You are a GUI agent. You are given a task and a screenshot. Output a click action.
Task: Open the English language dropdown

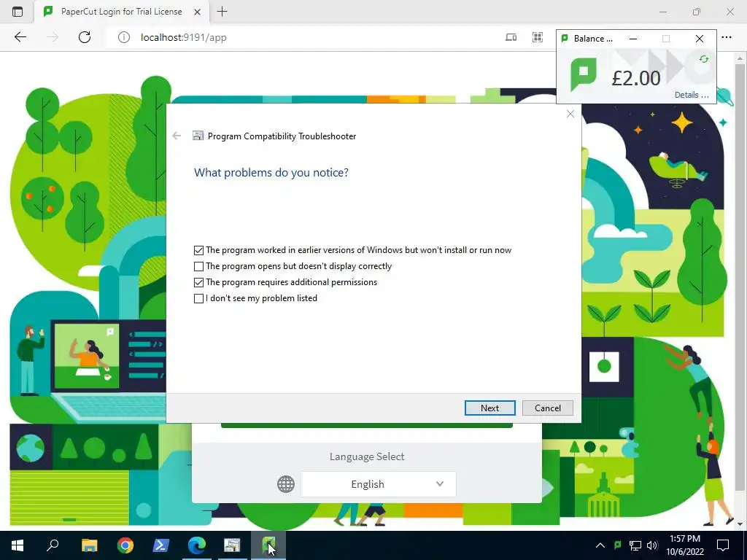pos(379,484)
